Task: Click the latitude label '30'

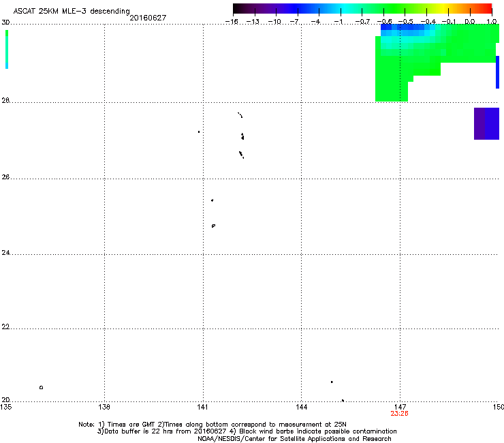Action: point(5,22)
